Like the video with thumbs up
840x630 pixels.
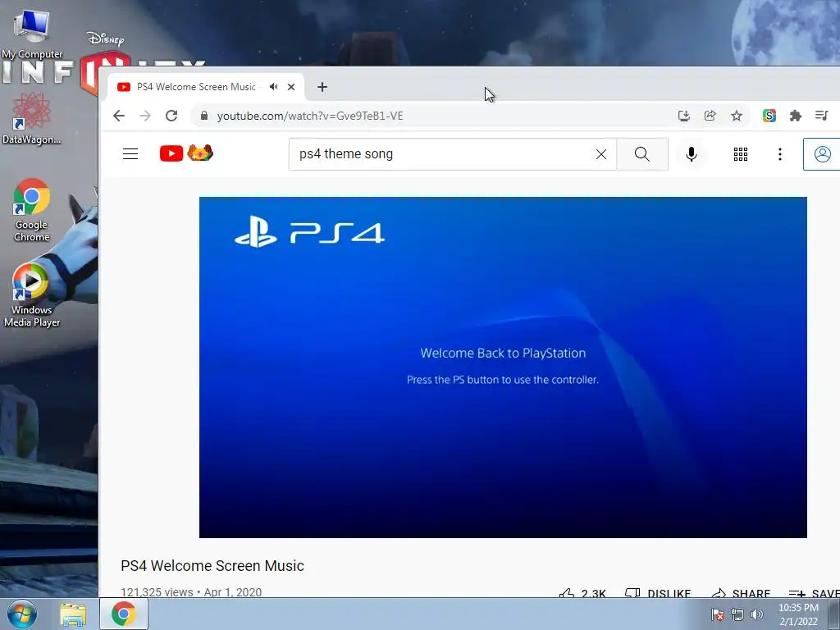click(x=582, y=594)
